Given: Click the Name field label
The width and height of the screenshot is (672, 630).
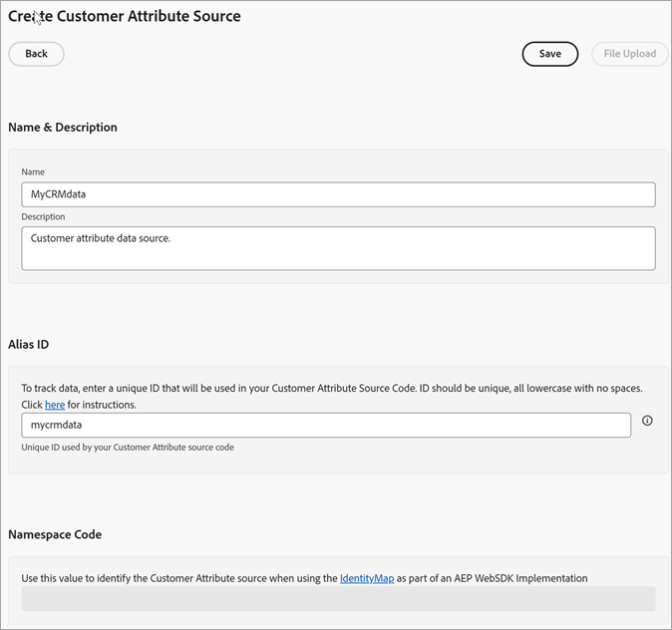Looking at the screenshot, I should coord(33,172).
